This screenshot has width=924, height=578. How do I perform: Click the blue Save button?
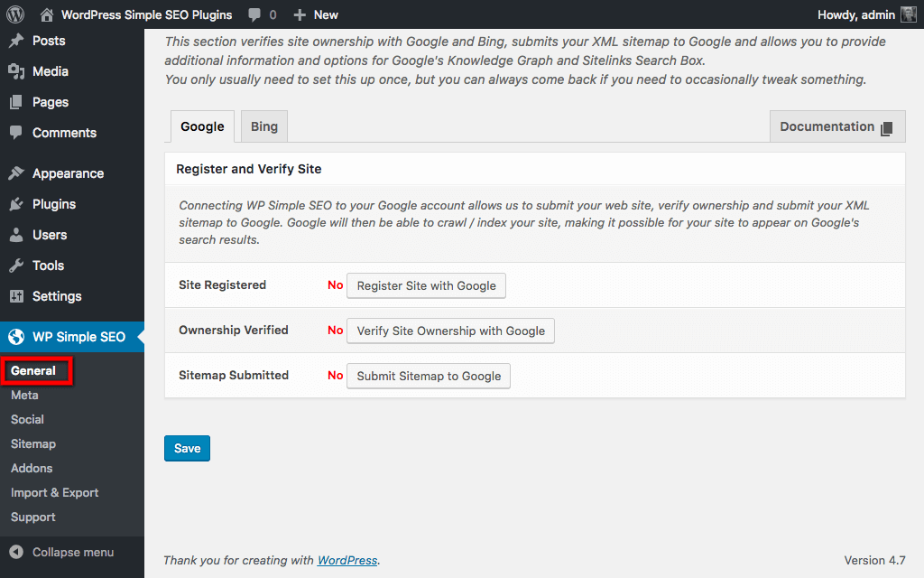pos(187,449)
